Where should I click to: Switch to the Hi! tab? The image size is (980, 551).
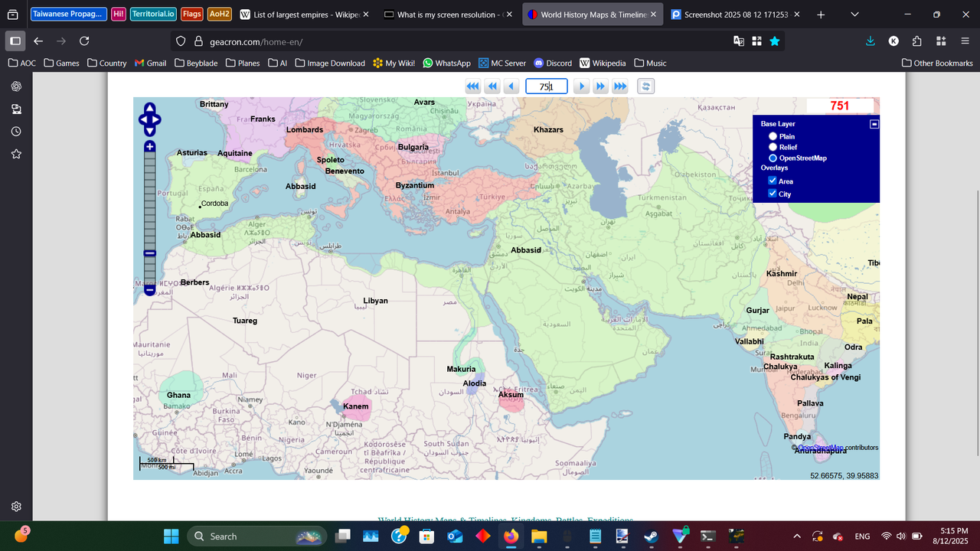pyautogui.click(x=119, y=15)
